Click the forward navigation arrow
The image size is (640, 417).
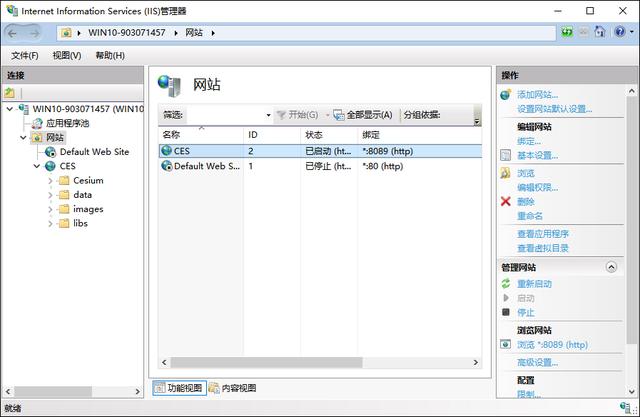[34, 33]
